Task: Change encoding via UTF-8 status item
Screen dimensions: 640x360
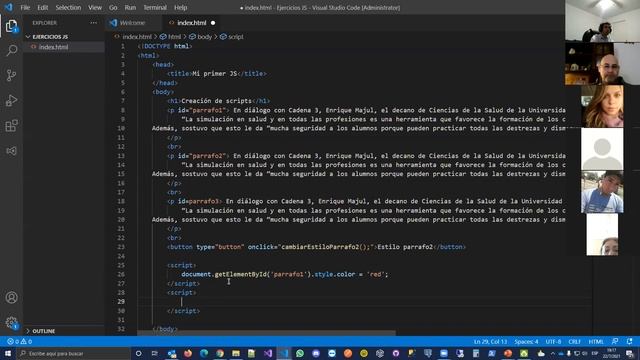Action: [x=553, y=342]
